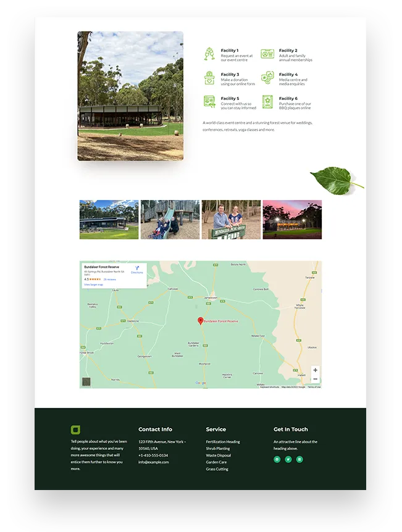Click the 'Fertilization Heading' service link

(223, 442)
